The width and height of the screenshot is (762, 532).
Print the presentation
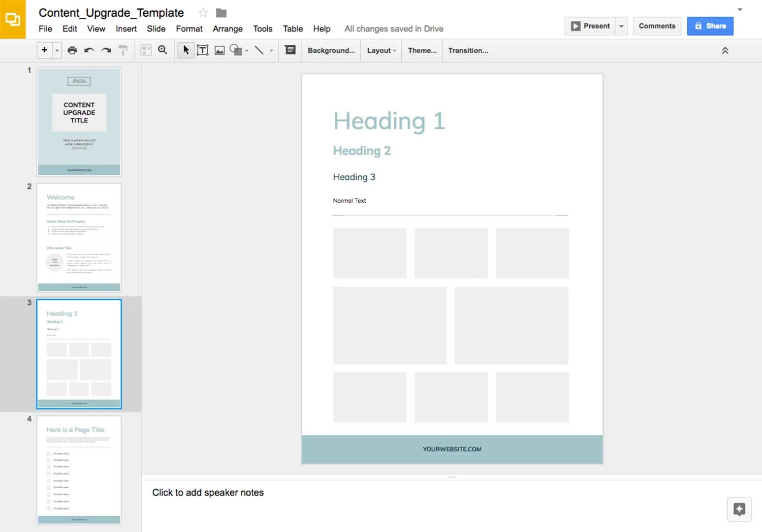point(72,50)
